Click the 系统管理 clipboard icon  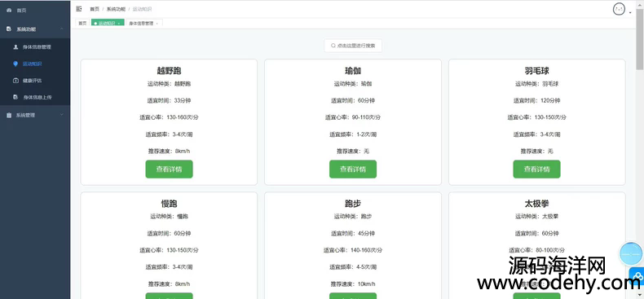[x=9, y=116]
